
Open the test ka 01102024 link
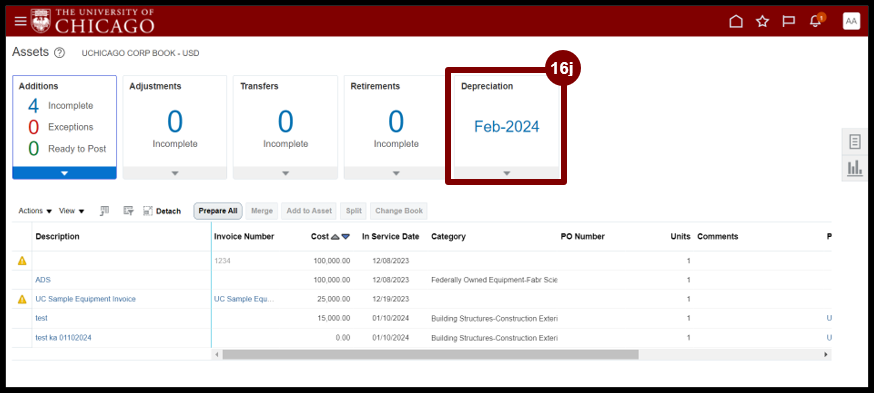click(x=63, y=337)
